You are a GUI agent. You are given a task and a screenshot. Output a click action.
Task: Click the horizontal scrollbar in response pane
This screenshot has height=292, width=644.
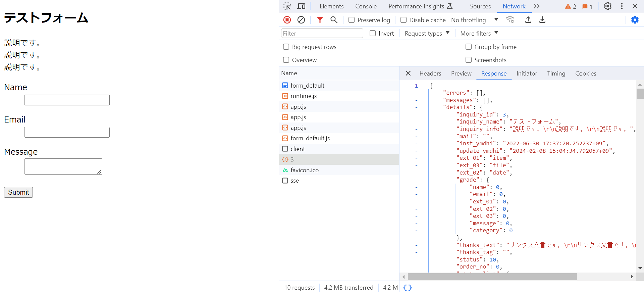tap(492, 277)
